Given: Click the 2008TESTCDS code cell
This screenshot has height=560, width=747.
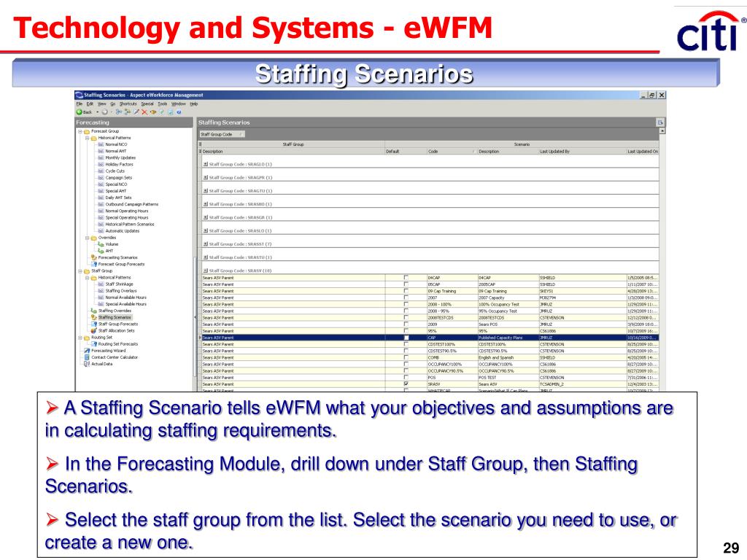Looking at the screenshot, I should click(452, 318).
